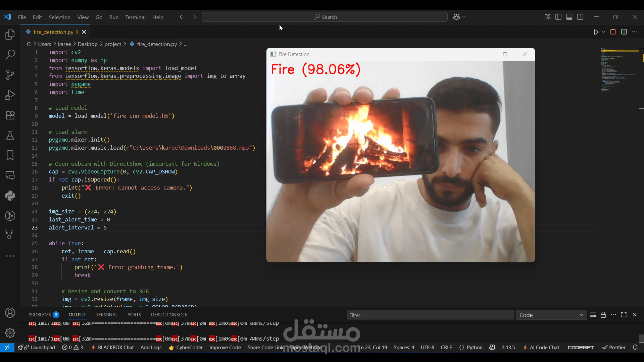Viewport: 644px width, 362px height.
Task: Switch to the DEBUG CONSOLE tab
Action: point(169,315)
